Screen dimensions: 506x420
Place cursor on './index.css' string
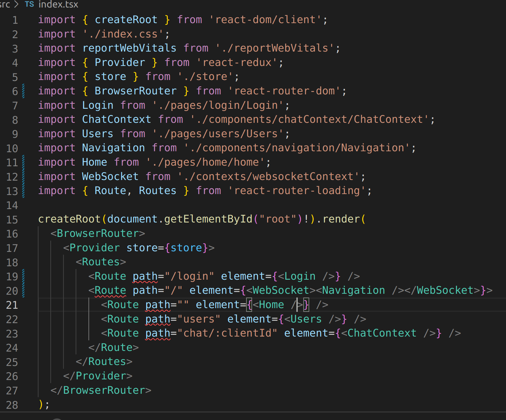[x=123, y=34]
